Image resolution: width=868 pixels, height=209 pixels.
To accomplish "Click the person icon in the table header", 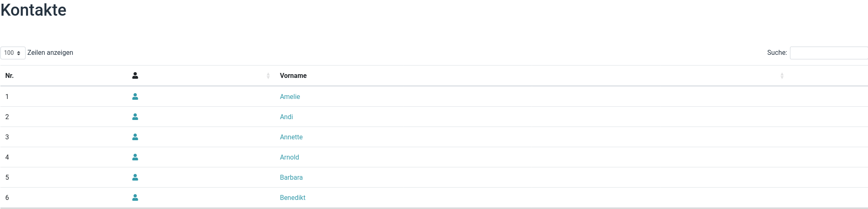I will [135, 75].
